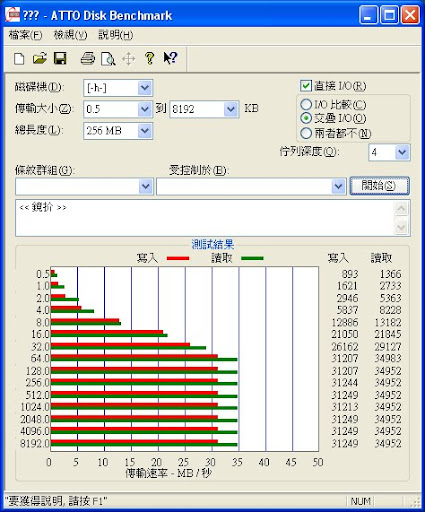Click the write value 26162 for 32.0 row
Viewport: 425px width, 512px height.
(x=345, y=347)
